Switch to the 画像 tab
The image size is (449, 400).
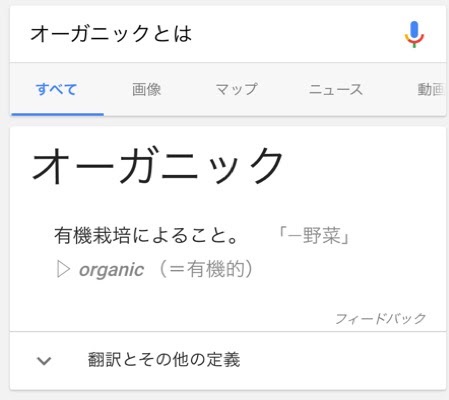click(x=147, y=89)
